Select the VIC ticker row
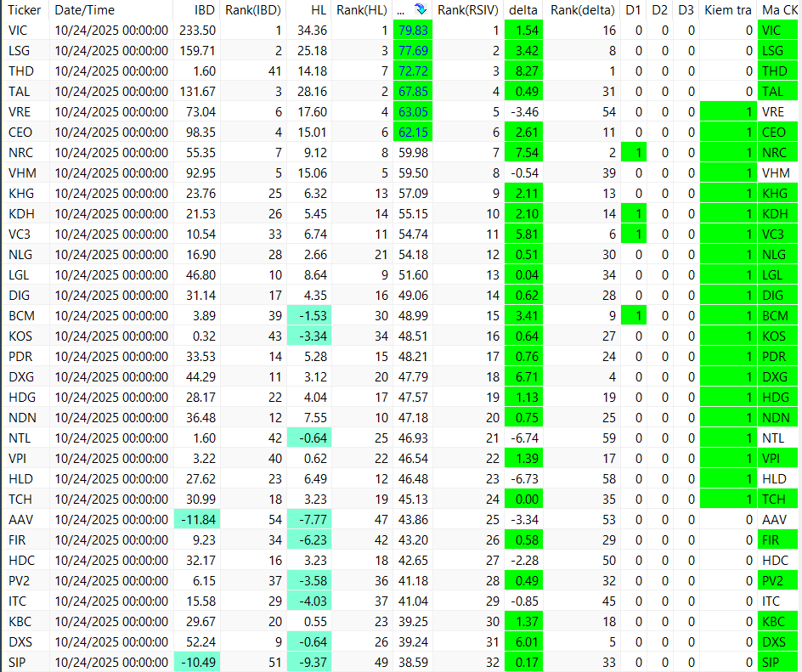 [401, 31]
